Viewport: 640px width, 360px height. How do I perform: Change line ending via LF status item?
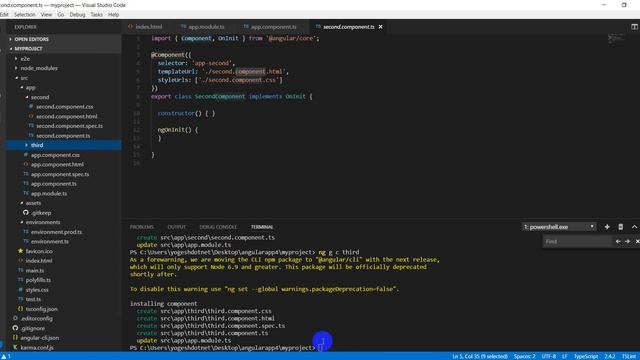tap(564, 356)
